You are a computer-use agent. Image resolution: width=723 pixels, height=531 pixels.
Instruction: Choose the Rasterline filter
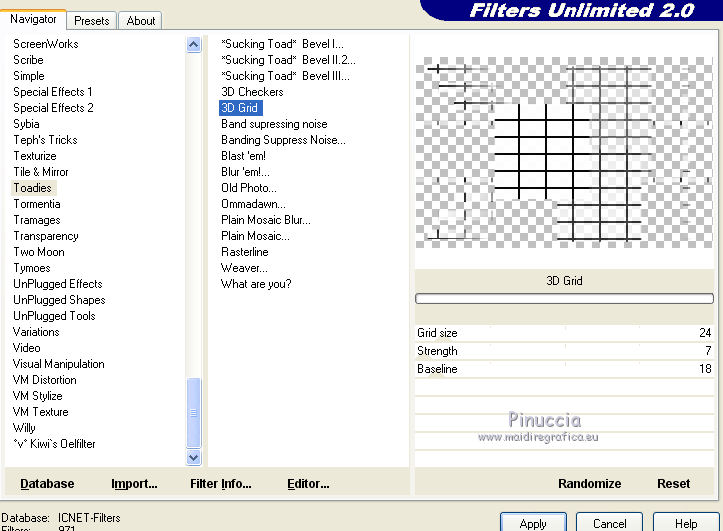pos(244,252)
